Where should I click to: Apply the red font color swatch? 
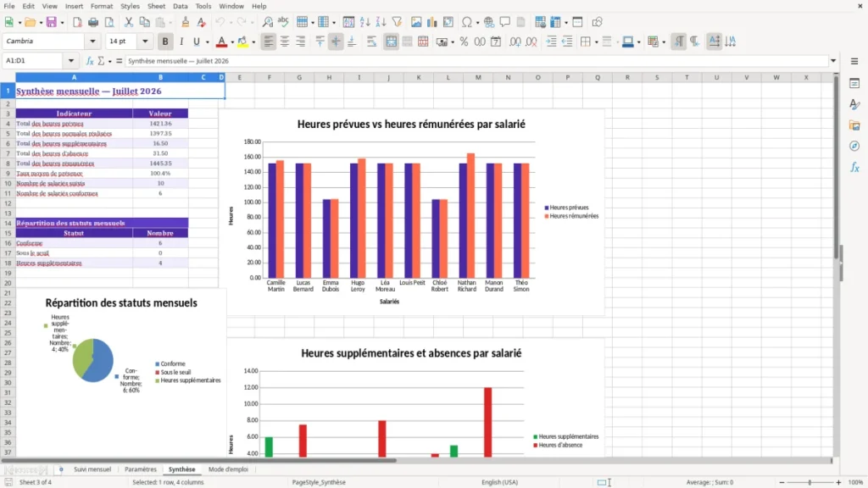coord(221,42)
